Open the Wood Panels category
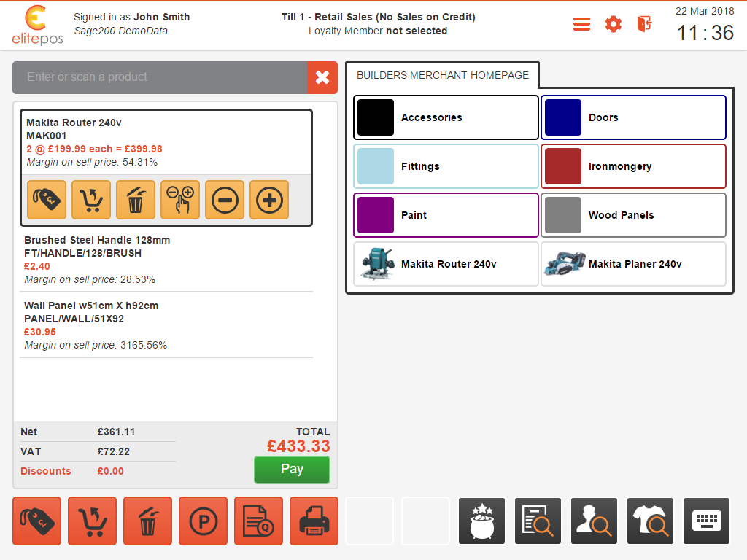Screen dimensions: 747x560 pyautogui.click(x=634, y=215)
